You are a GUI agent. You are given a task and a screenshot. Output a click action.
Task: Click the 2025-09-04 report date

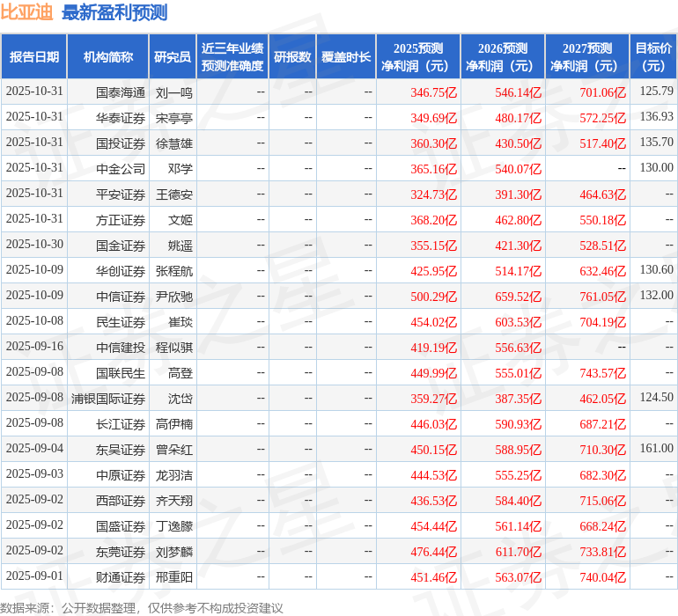34,448
